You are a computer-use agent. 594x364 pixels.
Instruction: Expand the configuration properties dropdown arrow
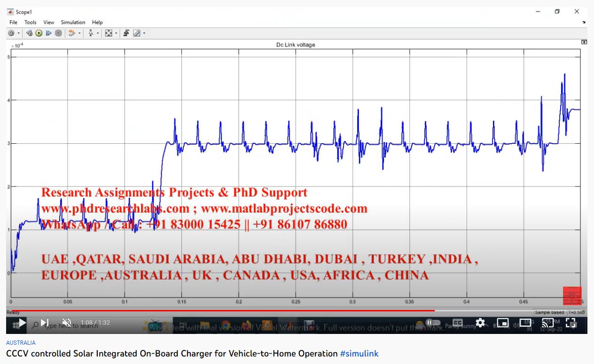click(19, 33)
